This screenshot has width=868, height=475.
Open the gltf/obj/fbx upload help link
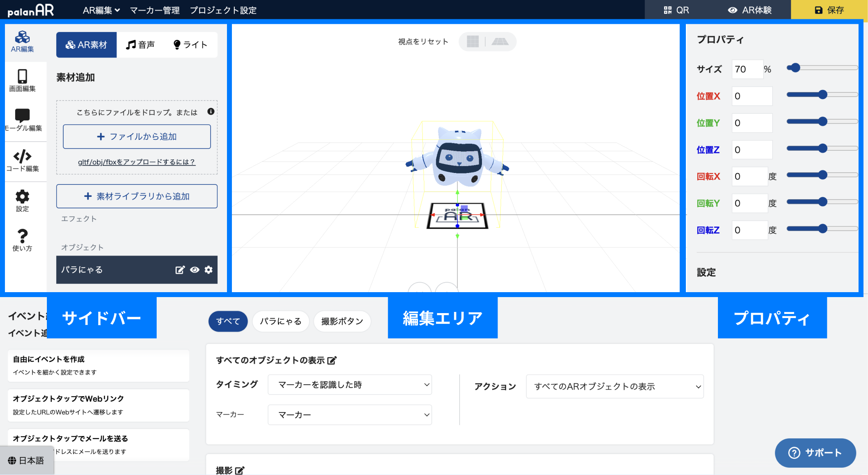[137, 162]
